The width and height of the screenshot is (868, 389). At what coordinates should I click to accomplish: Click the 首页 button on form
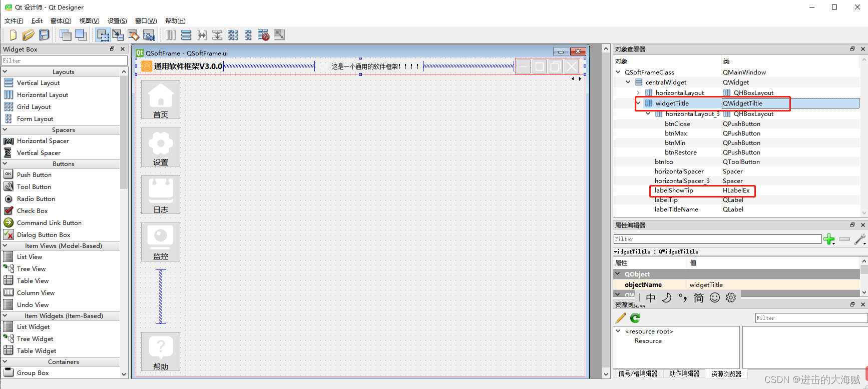(x=161, y=99)
